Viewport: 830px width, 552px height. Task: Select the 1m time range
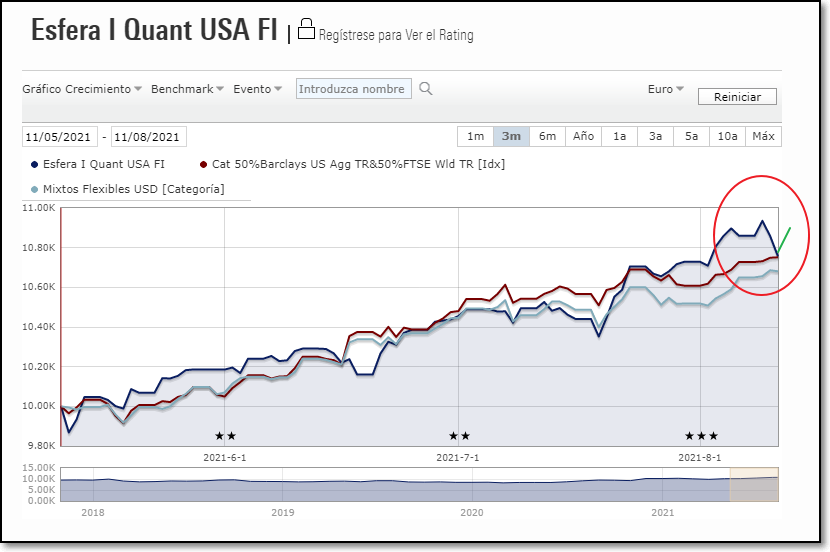click(x=475, y=136)
